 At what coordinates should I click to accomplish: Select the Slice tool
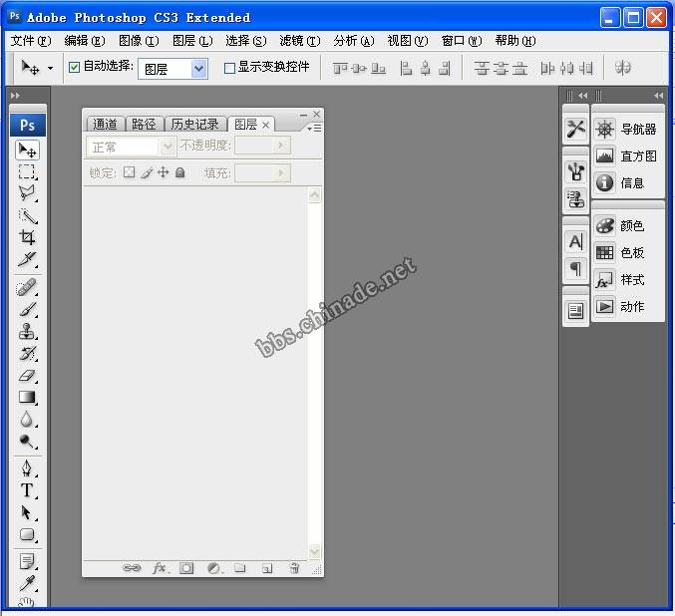28,259
